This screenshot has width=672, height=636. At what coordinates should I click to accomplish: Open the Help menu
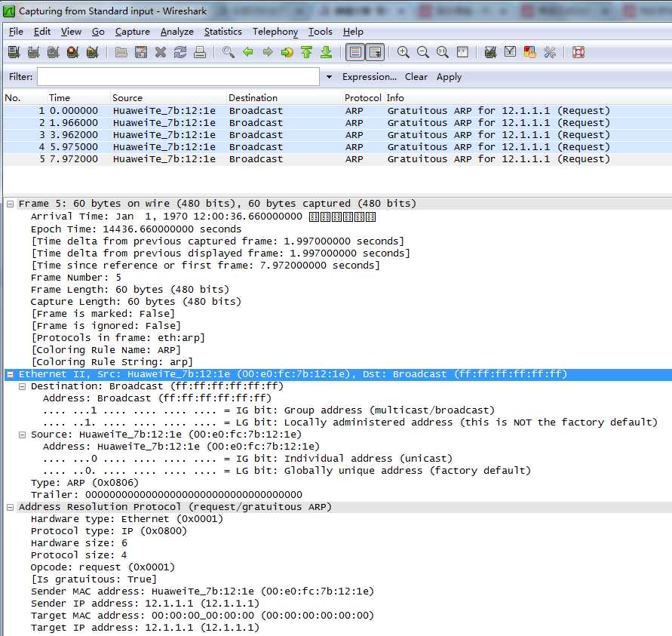click(353, 32)
